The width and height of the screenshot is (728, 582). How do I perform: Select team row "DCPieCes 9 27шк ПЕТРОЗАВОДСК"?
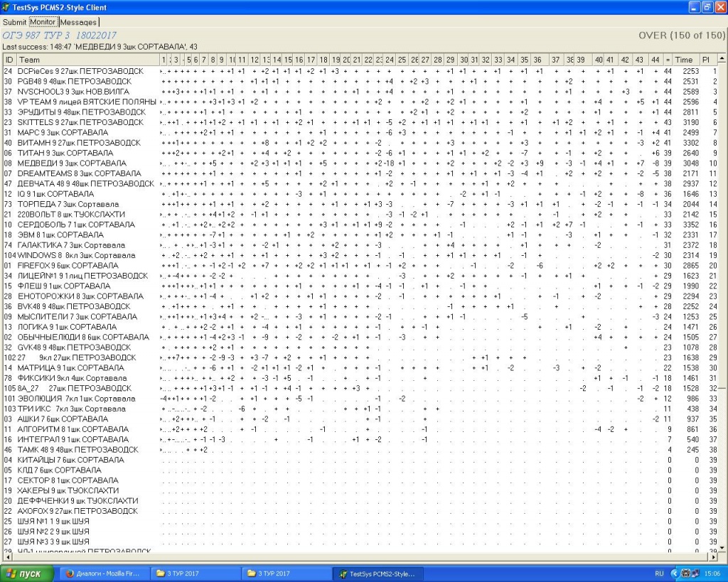point(360,72)
